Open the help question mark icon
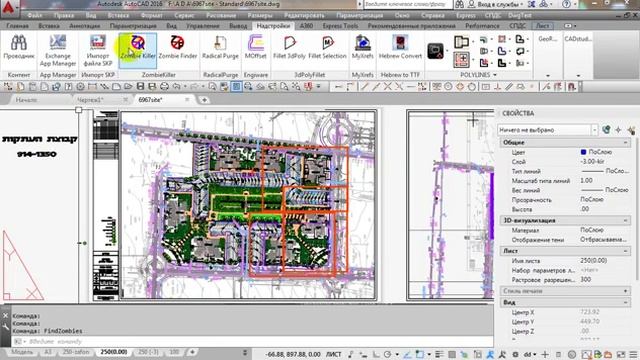 566,4
